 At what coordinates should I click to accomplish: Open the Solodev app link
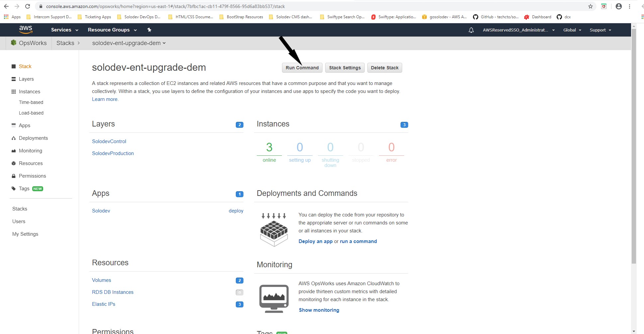pos(101,211)
